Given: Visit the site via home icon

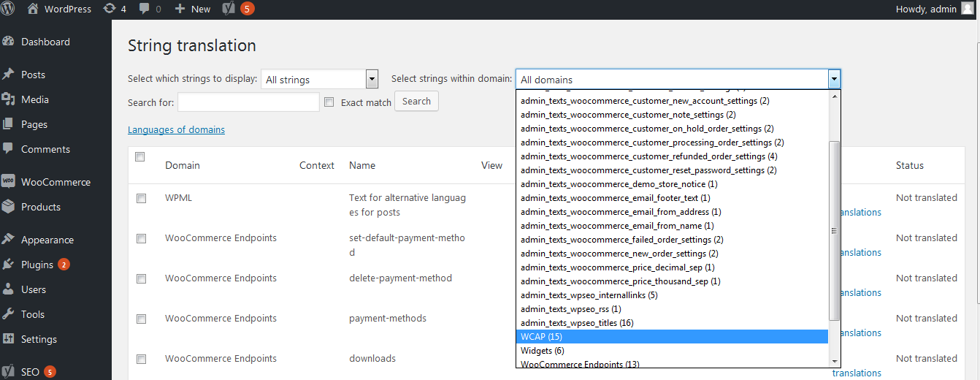Looking at the screenshot, I should coord(33,9).
